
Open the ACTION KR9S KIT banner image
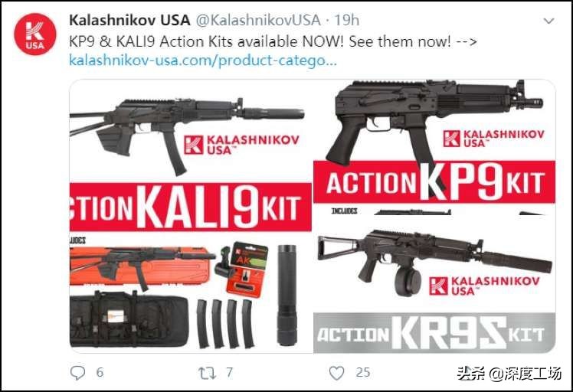pos(434,333)
